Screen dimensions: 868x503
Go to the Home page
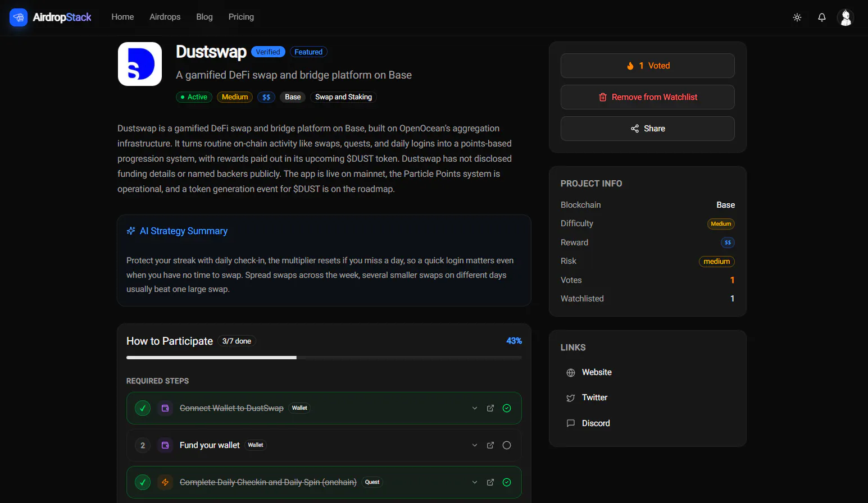[x=122, y=17]
